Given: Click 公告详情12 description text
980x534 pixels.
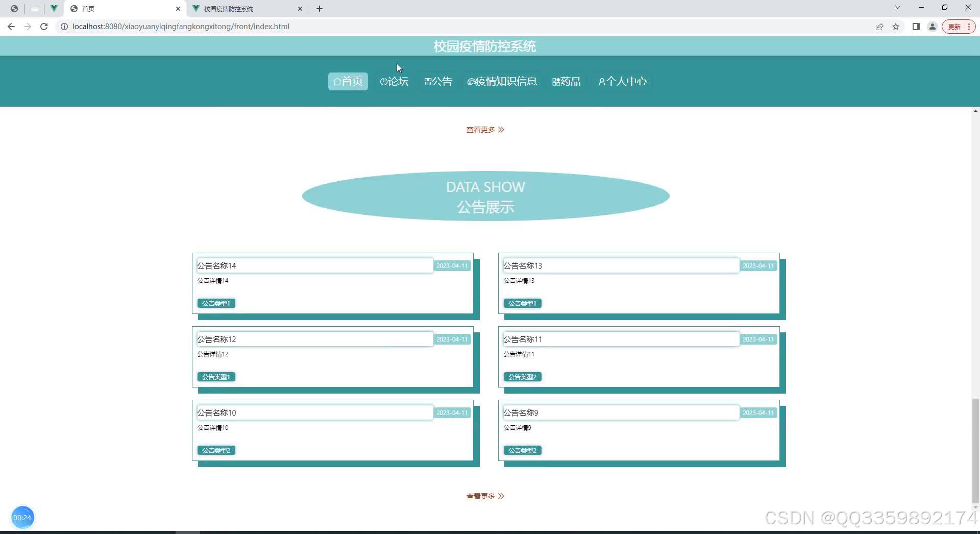Looking at the screenshot, I should pyautogui.click(x=213, y=354).
